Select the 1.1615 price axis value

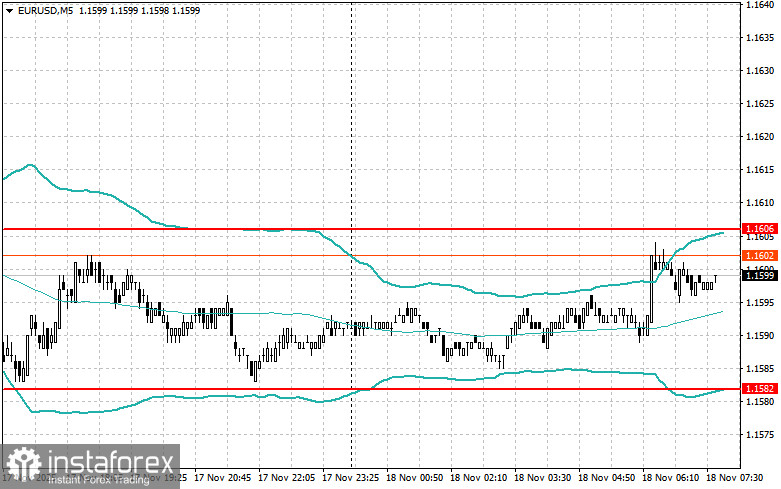(x=760, y=170)
